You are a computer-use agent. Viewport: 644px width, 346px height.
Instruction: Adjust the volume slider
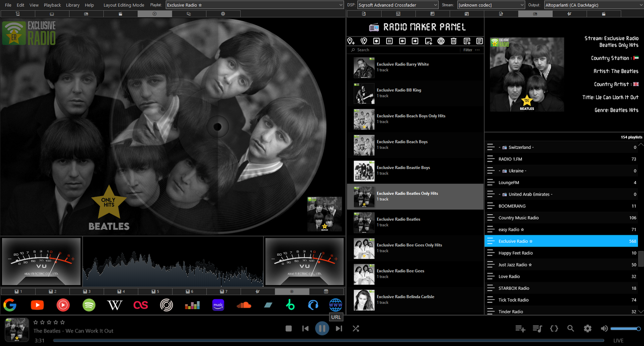(x=625, y=328)
